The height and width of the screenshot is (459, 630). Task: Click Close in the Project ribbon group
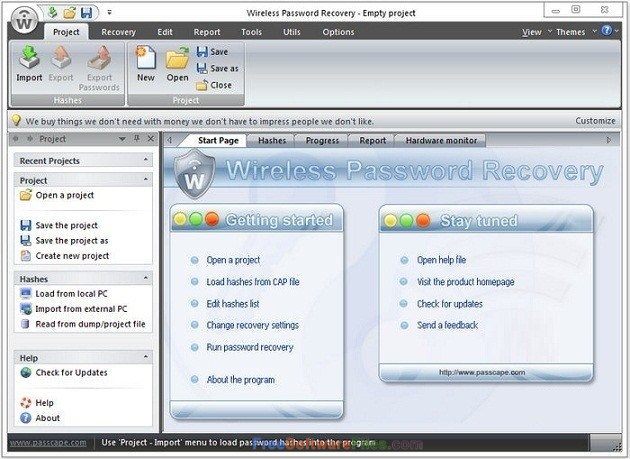tap(214, 85)
